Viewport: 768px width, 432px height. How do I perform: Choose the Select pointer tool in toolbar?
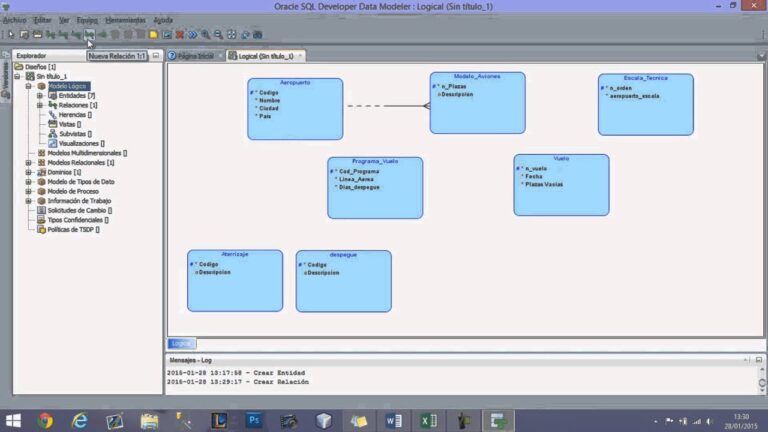click(x=11, y=35)
